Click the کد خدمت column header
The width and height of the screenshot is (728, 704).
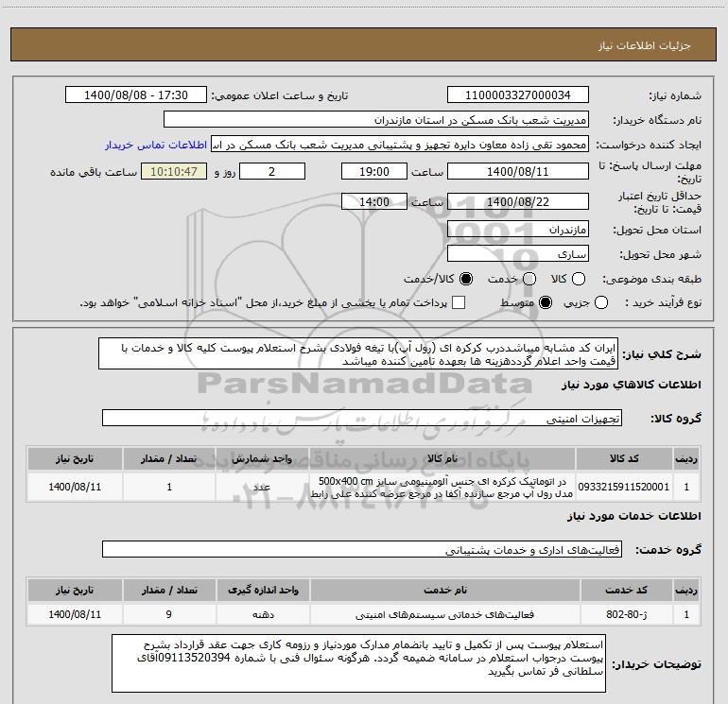(626, 590)
